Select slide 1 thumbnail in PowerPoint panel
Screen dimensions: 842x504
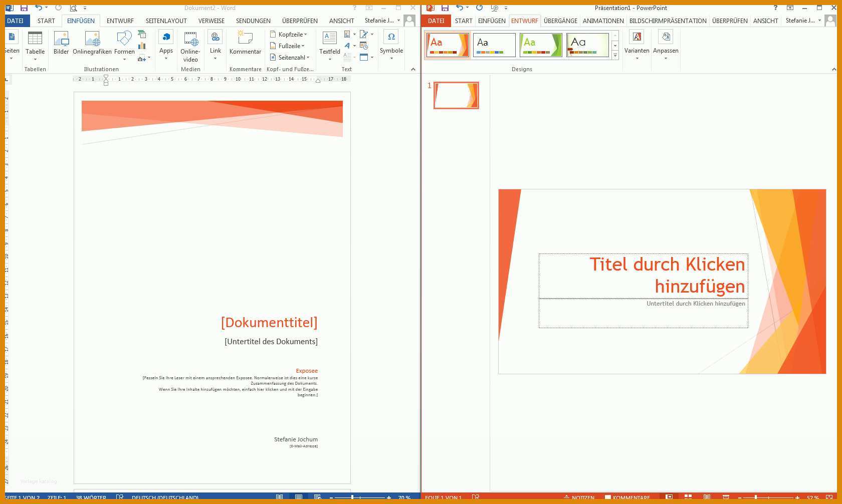click(456, 95)
